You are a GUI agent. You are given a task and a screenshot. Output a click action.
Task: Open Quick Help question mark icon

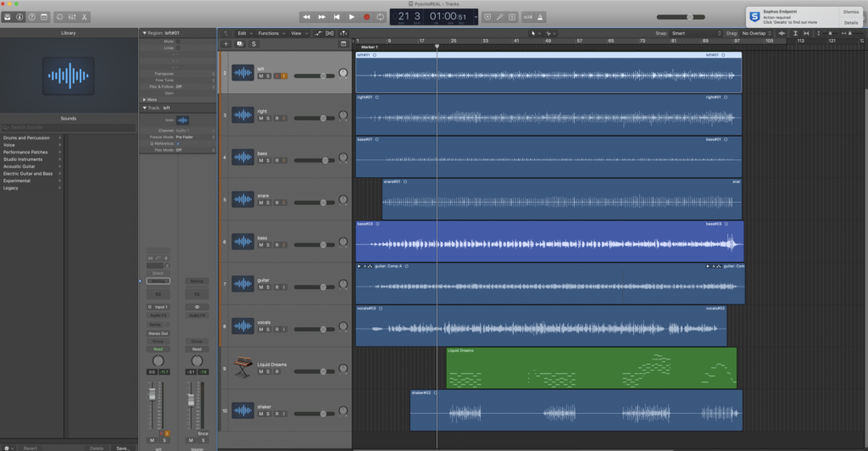(x=31, y=17)
